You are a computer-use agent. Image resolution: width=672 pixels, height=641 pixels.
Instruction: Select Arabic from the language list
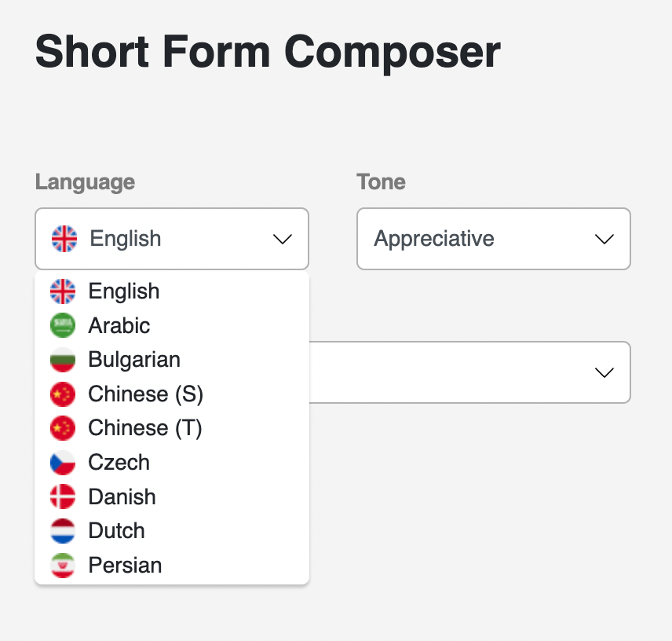pyautogui.click(x=119, y=325)
